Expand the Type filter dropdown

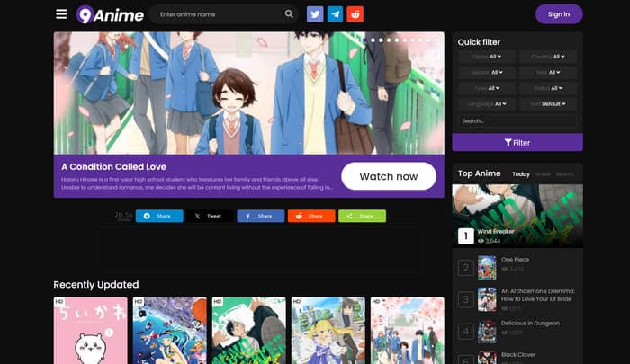coord(487,88)
